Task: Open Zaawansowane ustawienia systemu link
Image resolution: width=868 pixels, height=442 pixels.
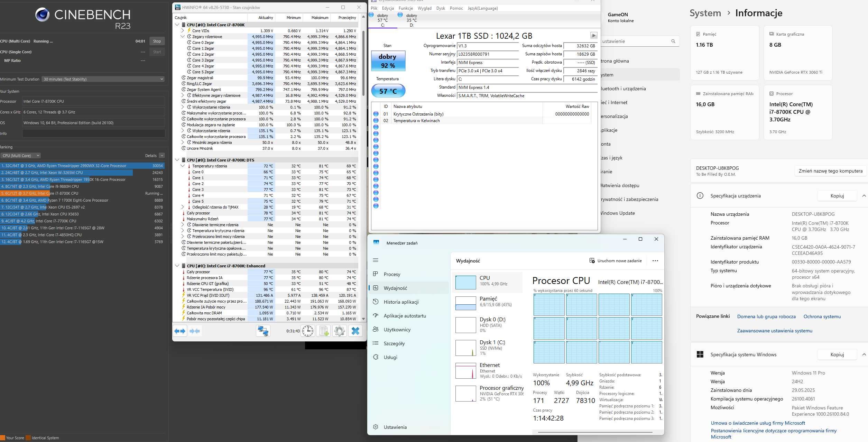Action: coord(775,331)
